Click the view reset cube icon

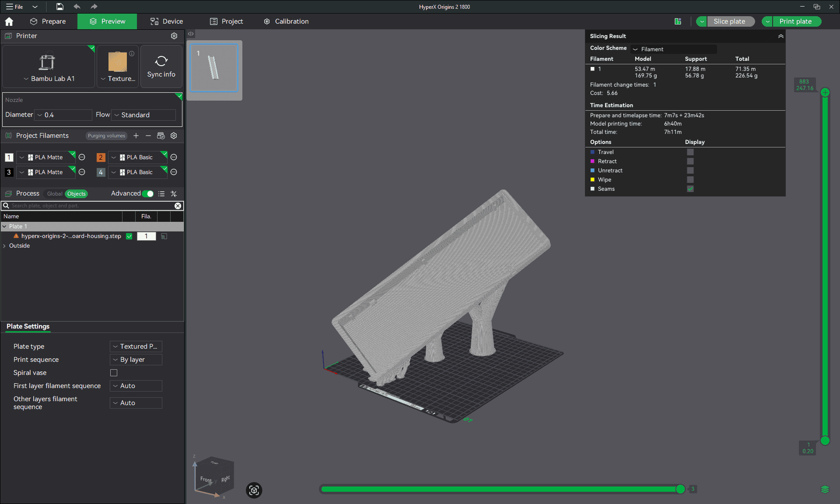click(x=254, y=490)
